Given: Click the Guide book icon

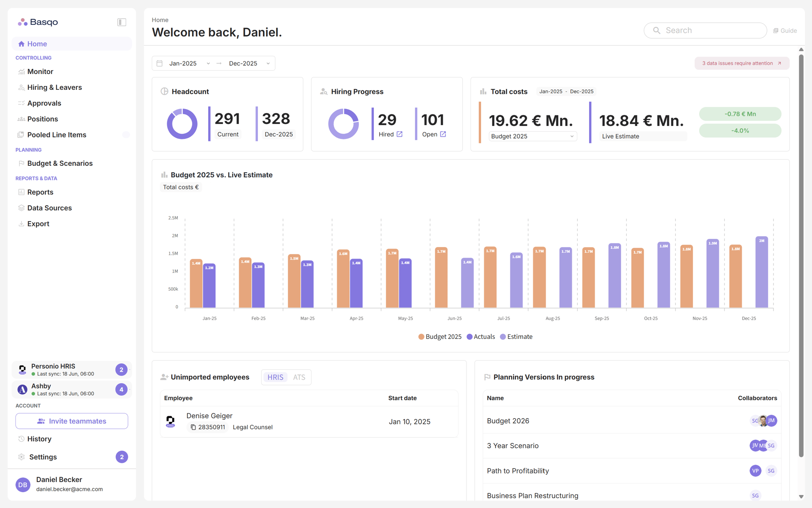Looking at the screenshot, I should click(775, 31).
